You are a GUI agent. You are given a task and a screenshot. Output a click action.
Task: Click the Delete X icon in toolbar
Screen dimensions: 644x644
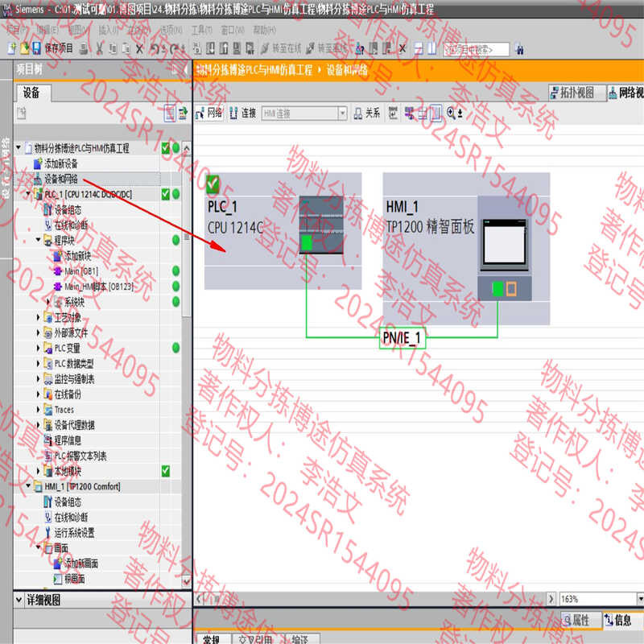(139, 49)
